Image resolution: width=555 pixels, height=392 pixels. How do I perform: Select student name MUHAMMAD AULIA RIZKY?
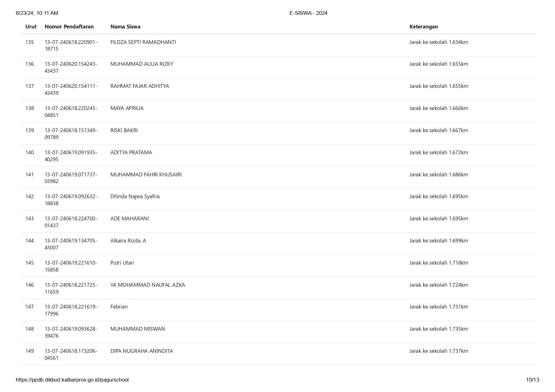pos(142,64)
